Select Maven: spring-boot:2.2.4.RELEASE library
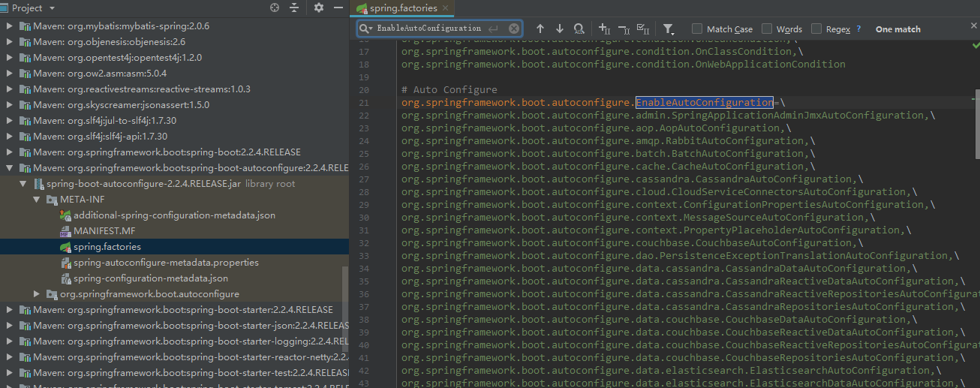This screenshot has height=388, width=980. pos(166,152)
